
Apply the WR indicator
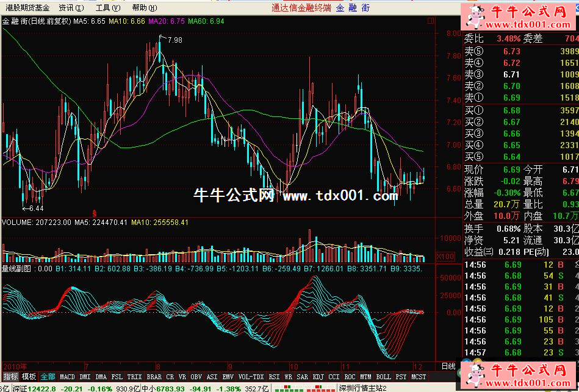289,377
